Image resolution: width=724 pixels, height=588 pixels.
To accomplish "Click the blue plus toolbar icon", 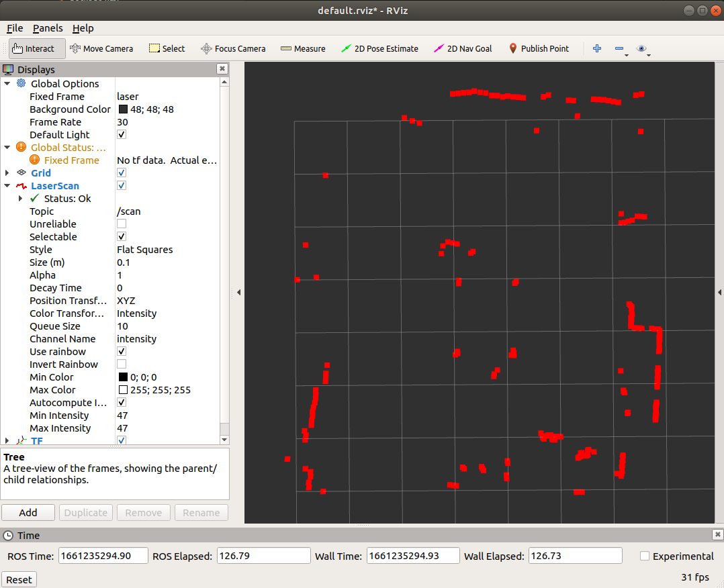I will (596, 48).
